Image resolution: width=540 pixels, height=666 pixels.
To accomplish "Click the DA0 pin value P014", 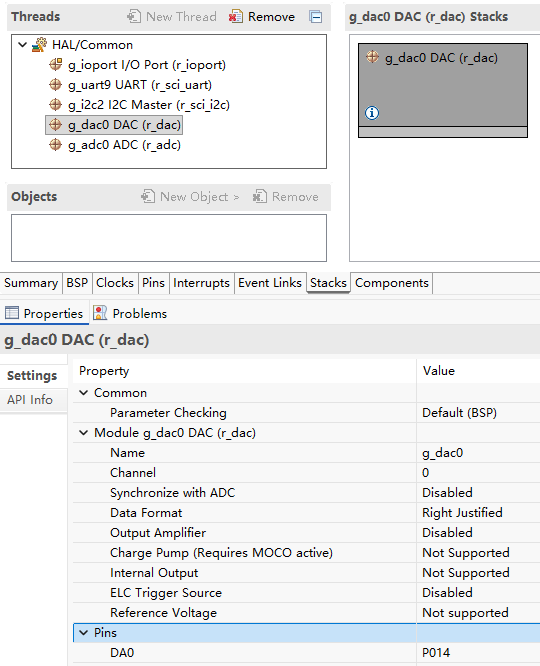I will point(478,653).
